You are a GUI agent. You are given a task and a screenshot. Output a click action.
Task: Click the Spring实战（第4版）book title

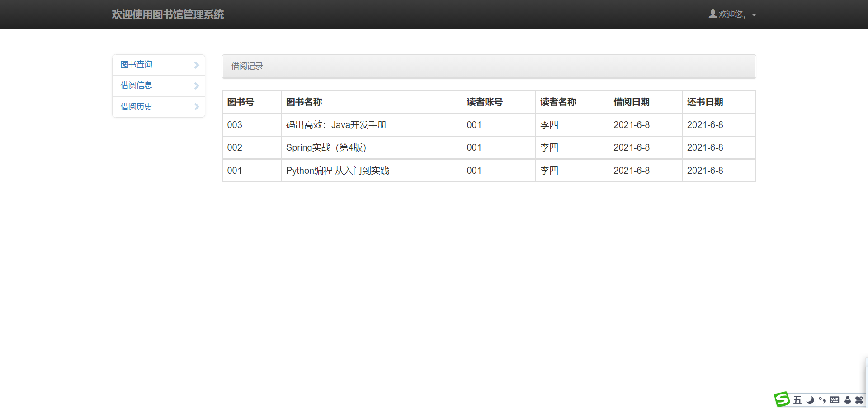326,147
